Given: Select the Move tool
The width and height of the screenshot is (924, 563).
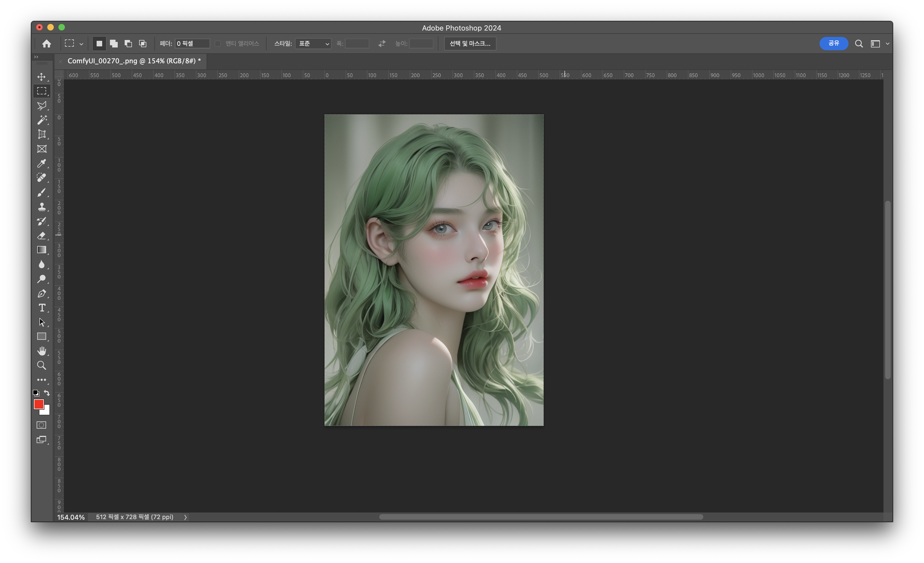Looking at the screenshot, I should [x=42, y=77].
